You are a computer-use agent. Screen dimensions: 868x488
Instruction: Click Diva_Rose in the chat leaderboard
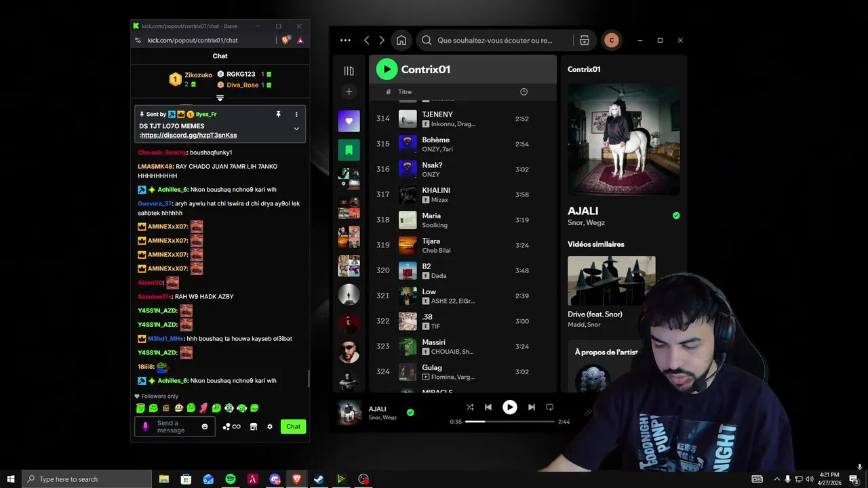(243, 85)
